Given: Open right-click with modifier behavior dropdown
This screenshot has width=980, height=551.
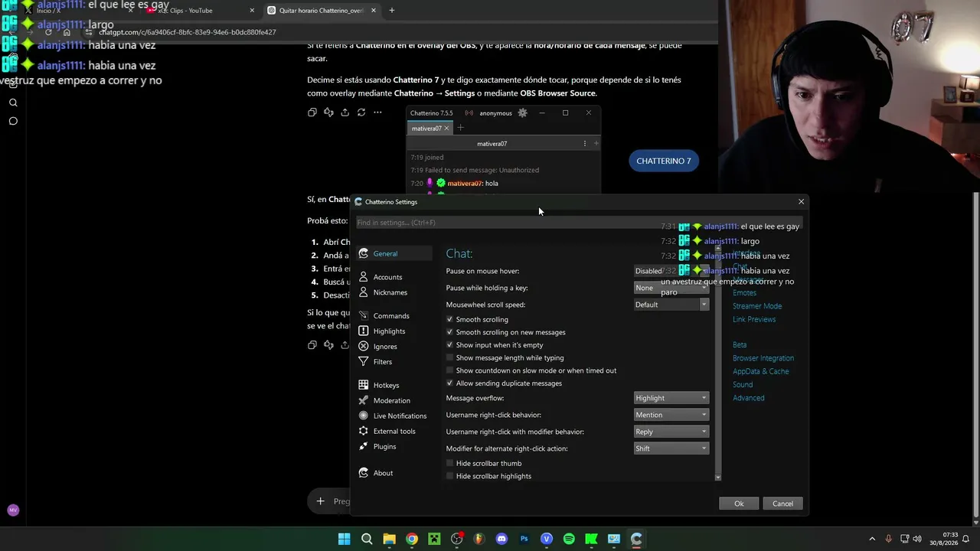Looking at the screenshot, I should tap(671, 432).
